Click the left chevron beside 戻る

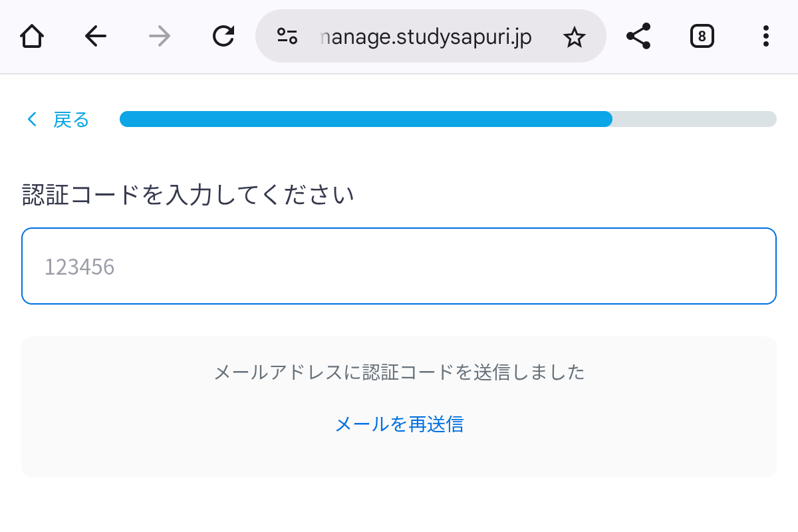[31, 120]
